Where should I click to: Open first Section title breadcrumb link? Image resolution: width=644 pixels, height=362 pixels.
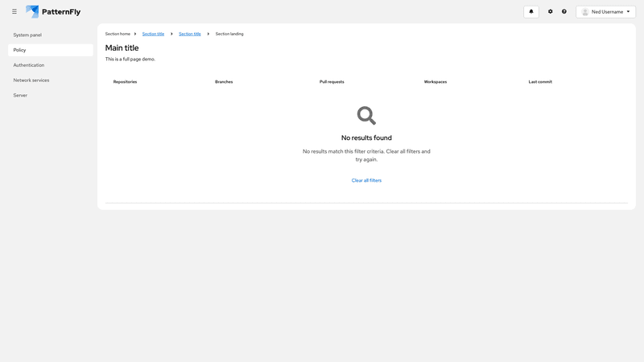tap(153, 34)
